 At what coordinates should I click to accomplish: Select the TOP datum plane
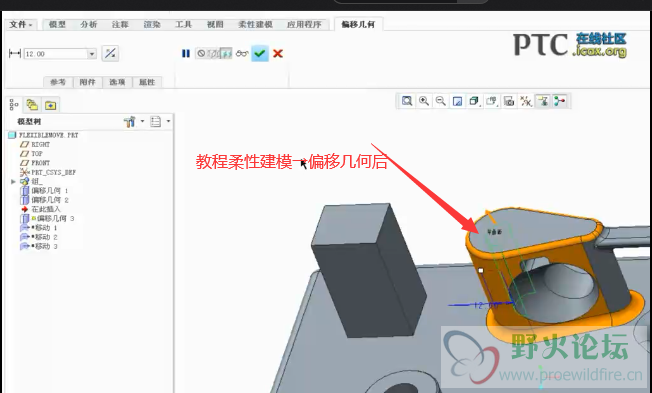point(32,153)
